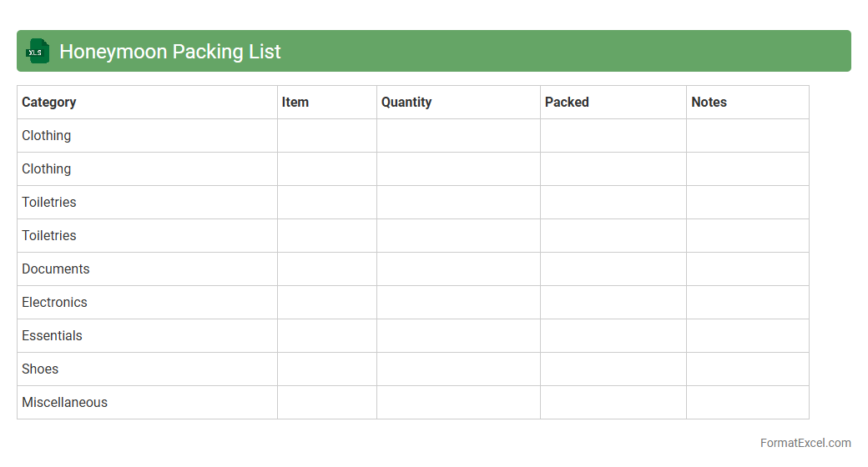Screen dimensions: 868x467
Task: Click the Electronics category cell
Action: (x=54, y=302)
